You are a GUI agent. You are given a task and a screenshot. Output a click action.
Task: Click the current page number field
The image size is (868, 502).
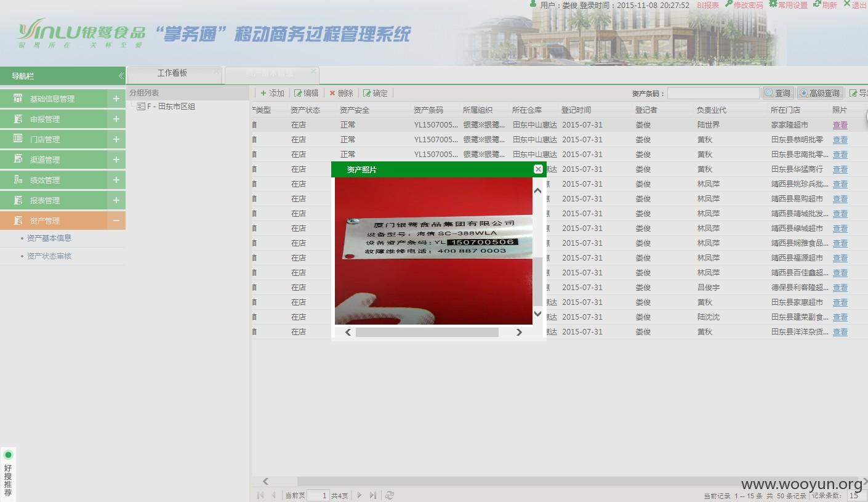[318, 495]
